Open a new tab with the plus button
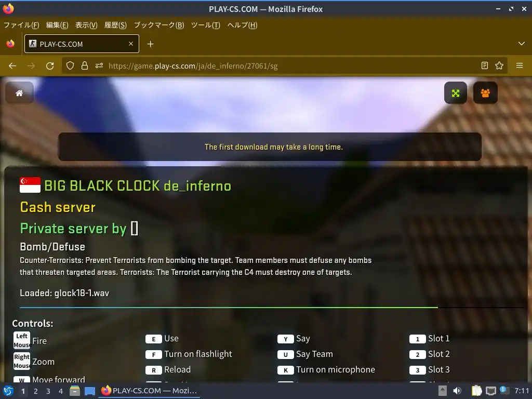The image size is (532, 399). (x=150, y=44)
